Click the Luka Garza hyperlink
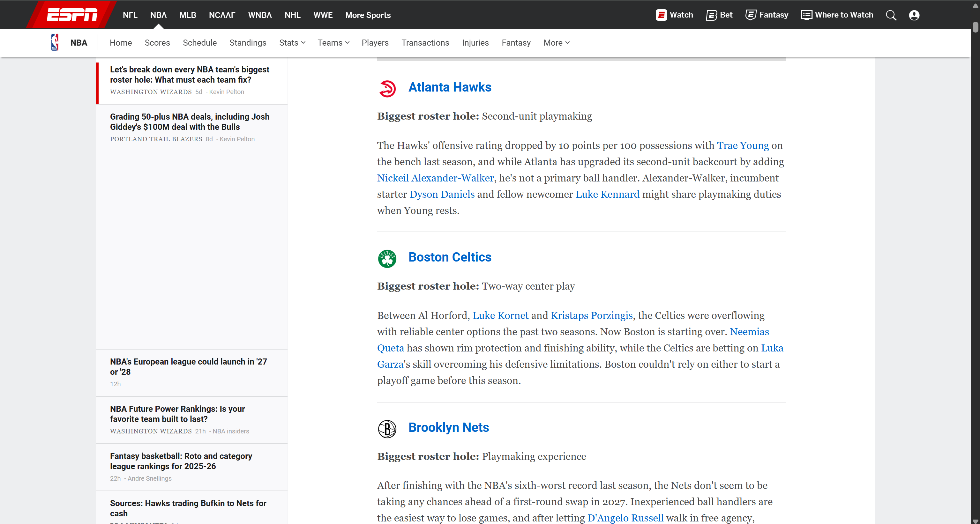Viewport: 980px width, 524px height. [390, 364]
